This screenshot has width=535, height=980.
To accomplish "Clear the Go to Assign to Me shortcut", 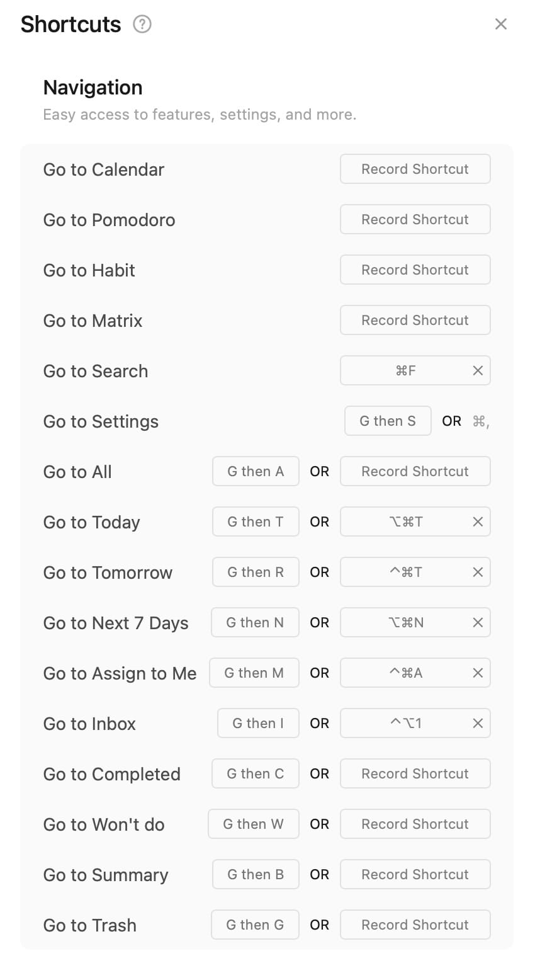I will pos(478,673).
